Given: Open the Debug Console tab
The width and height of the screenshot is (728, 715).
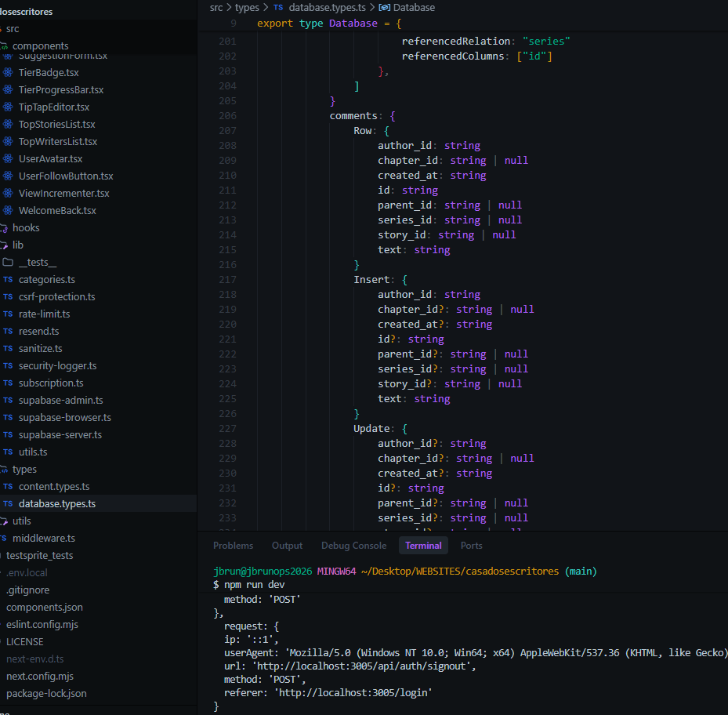Looking at the screenshot, I should [x=353, y=546].
